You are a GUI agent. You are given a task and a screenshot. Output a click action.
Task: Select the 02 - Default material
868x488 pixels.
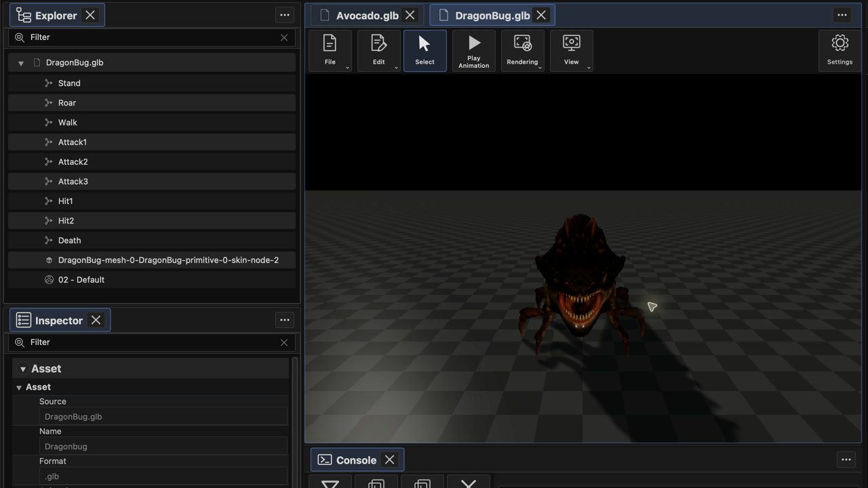click(x=152, y=280)
